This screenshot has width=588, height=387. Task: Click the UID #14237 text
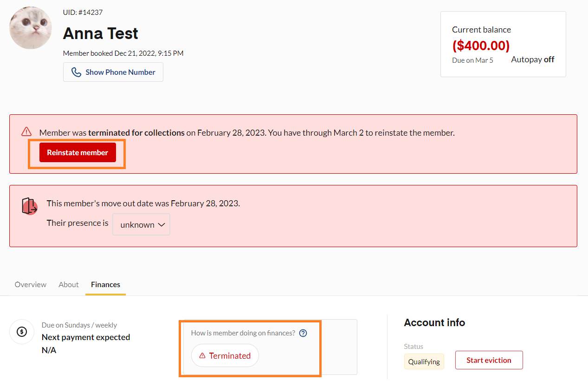(x=83, y=13)
